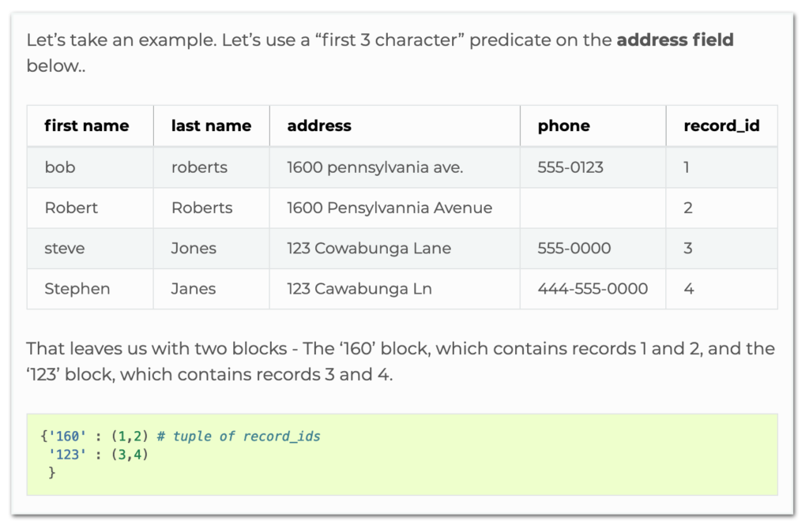Click the '123' key in the code block
This screenshot has height=532, width=809.
click(x=66, y=455)
